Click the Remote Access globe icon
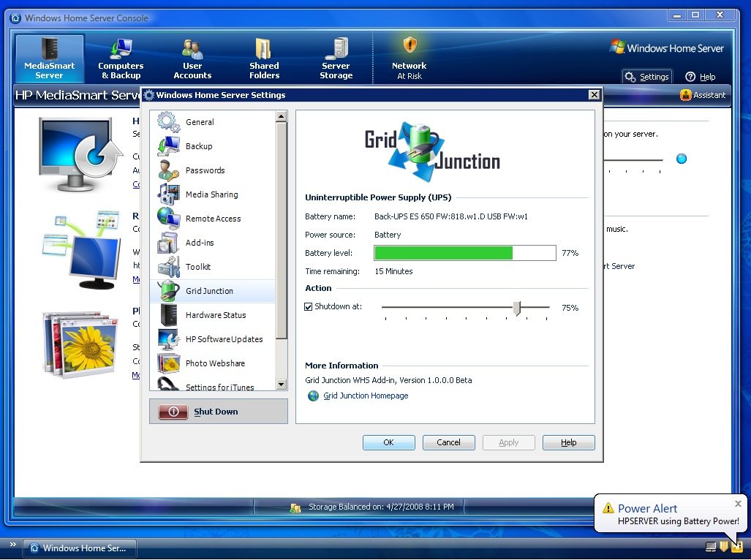The height and width of the screenshot is (560, 751). [169, 218]
